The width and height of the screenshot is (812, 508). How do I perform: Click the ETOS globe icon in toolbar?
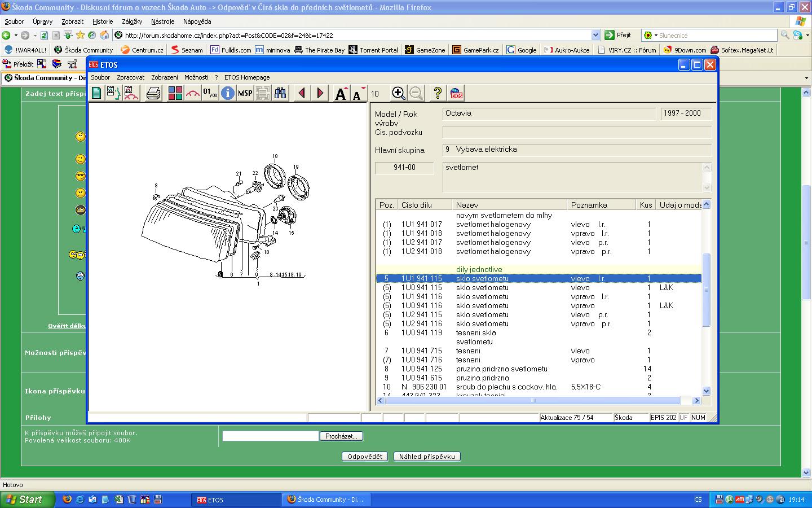pos(456,93)
